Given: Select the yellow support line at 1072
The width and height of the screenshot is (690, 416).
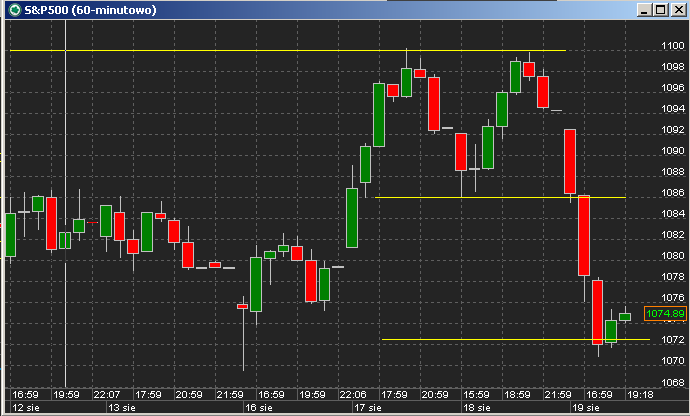Looking at the screenshot, I should (x=516, y=339).
